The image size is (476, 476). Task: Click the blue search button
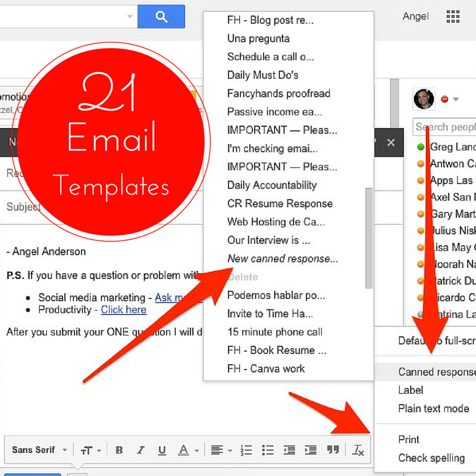[161, 17]
